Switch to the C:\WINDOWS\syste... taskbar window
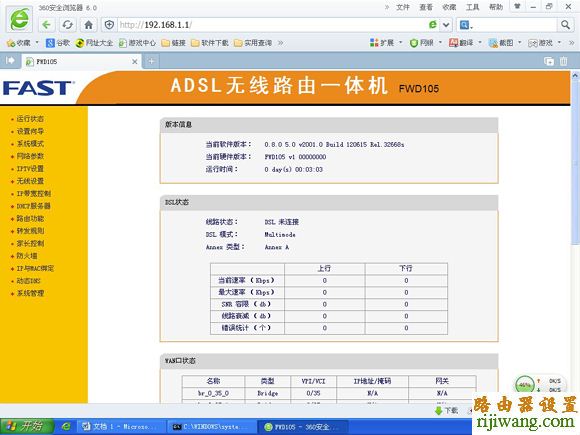 tap(212, 427)
